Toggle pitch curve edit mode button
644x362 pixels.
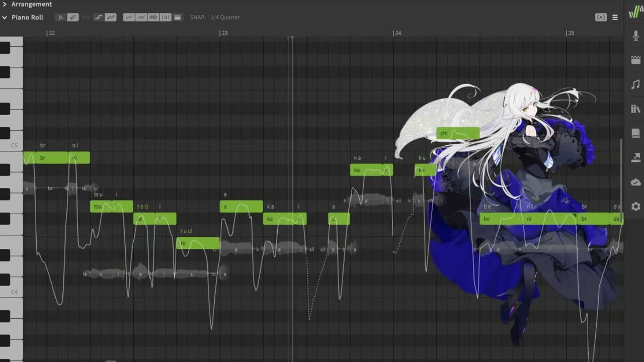click(x=111, y=17)
